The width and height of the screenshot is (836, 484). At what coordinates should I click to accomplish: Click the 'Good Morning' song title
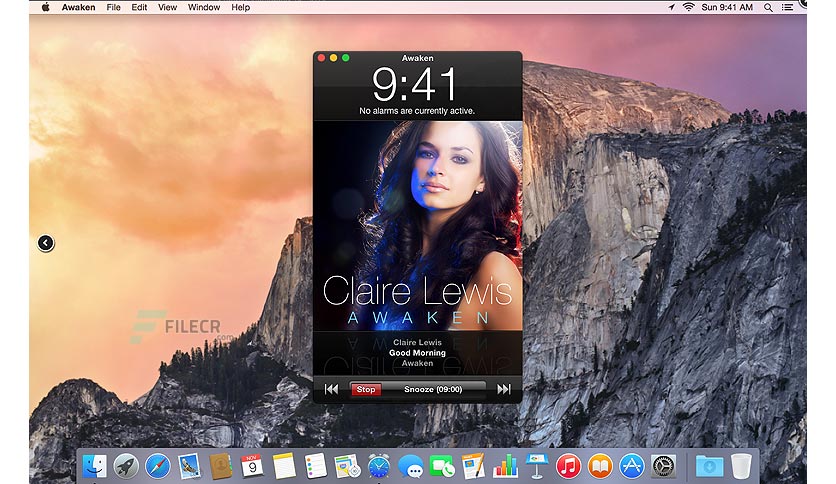[417, 353]
